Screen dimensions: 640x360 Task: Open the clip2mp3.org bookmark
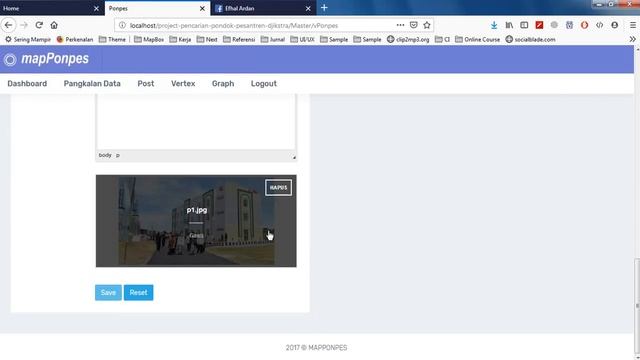pos(408,40)
